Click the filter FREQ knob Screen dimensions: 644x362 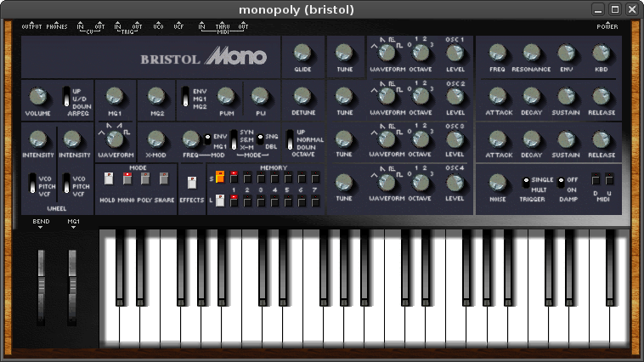point(497,53)
